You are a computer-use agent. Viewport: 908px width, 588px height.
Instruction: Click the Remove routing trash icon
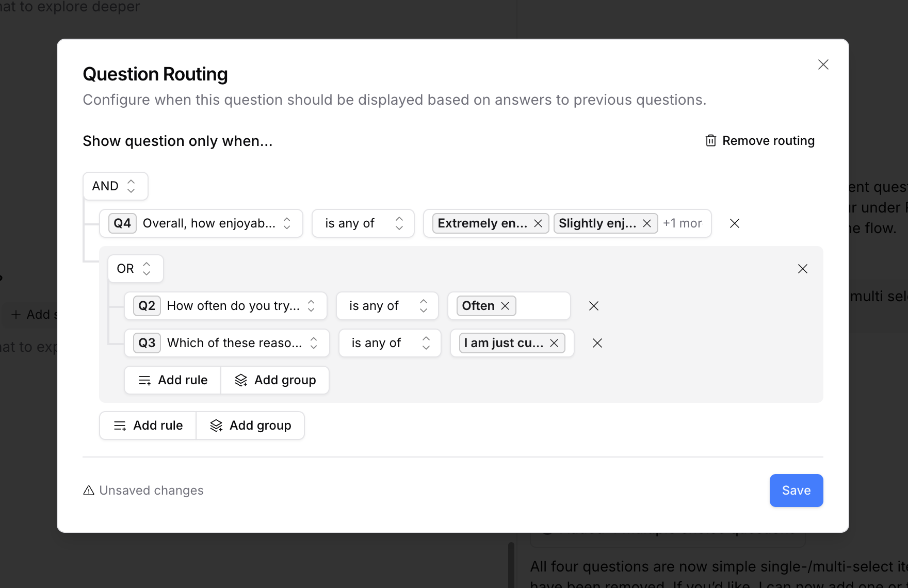[710, 140]
